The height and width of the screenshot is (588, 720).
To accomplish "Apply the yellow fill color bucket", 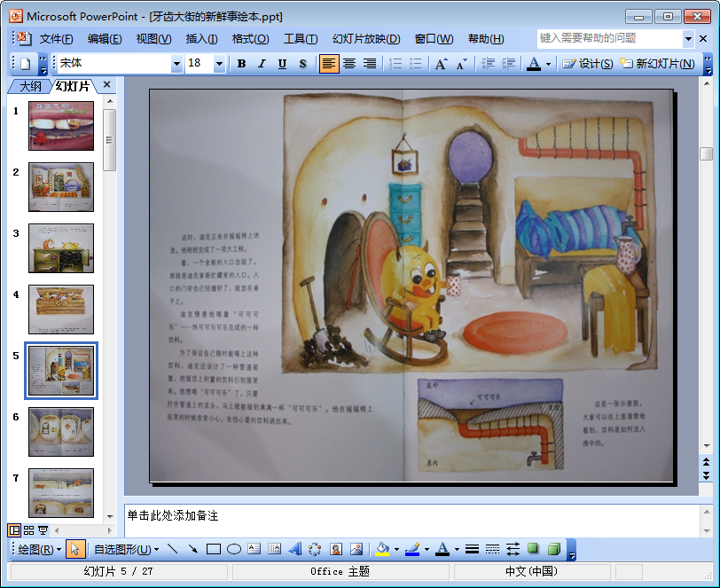I will click(382, 549).
